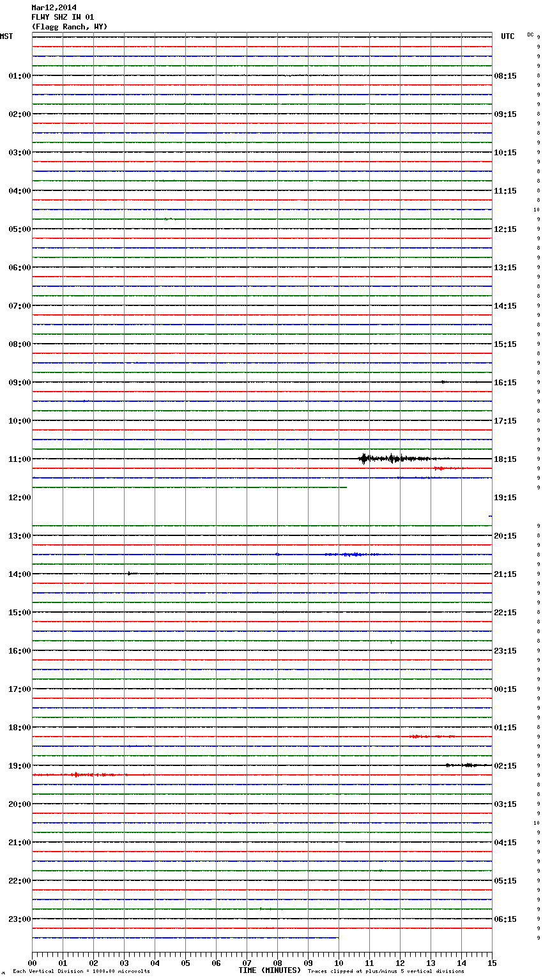Click the "21:15" UTC time label
This screenshot has width=543, height=980.
click(x=505, y=574)
